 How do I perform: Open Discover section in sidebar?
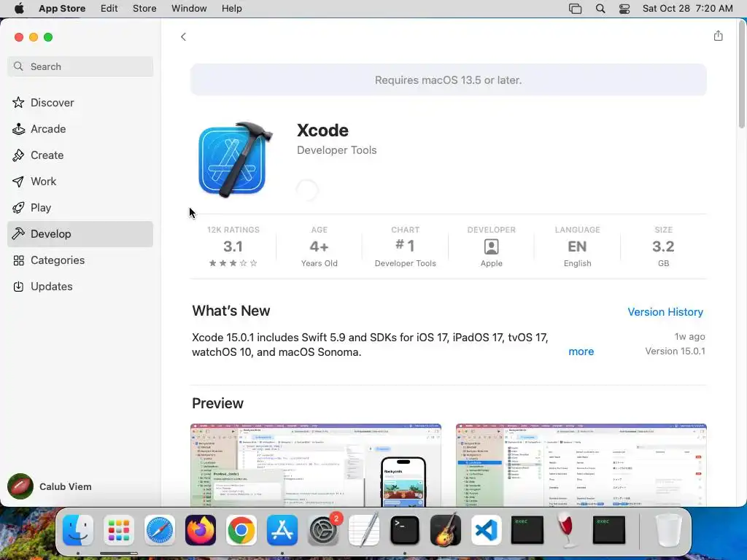click(80, 102)
